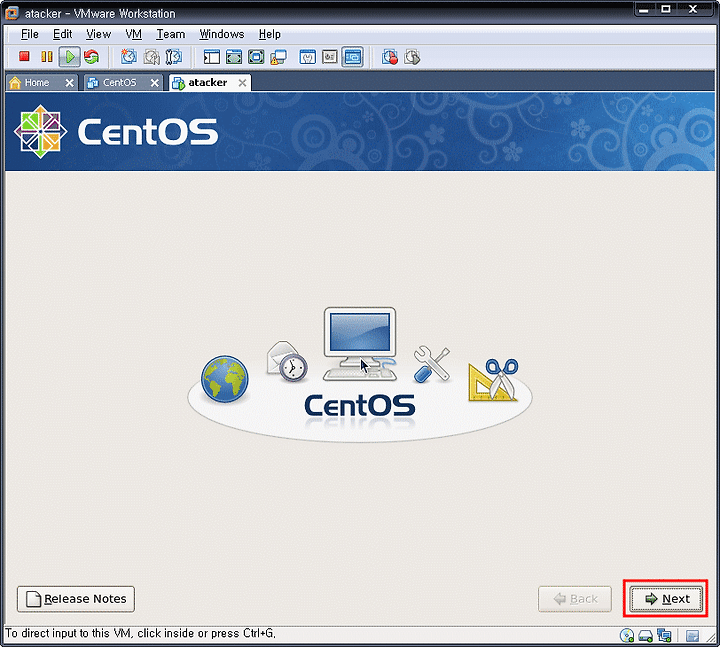
Task: Click the greyed Revert to Snapshot icon
Action: (152, 57)
